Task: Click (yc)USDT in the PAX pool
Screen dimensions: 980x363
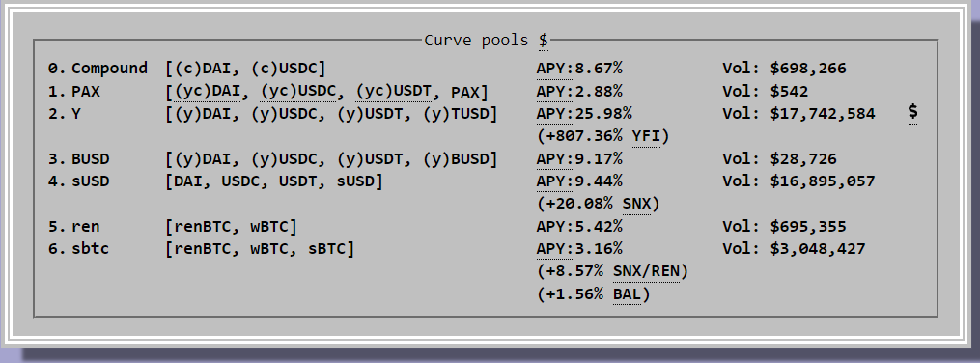Action: 394,93
